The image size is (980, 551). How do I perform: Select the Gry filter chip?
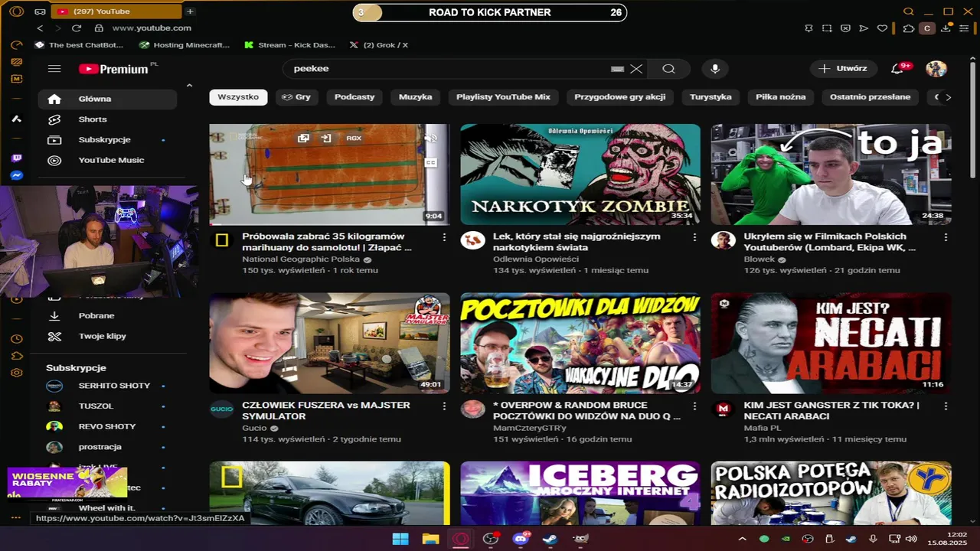click(x=297, y=97)
